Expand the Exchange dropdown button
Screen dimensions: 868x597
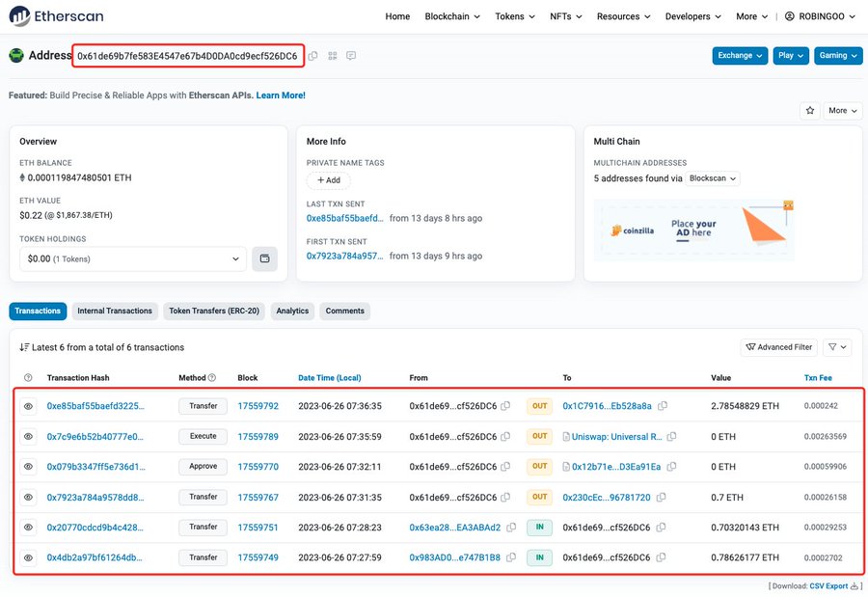tap(740, 56)
